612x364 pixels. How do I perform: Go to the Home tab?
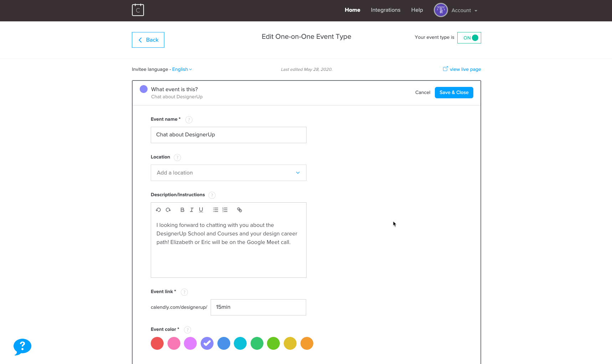(352, 10)
